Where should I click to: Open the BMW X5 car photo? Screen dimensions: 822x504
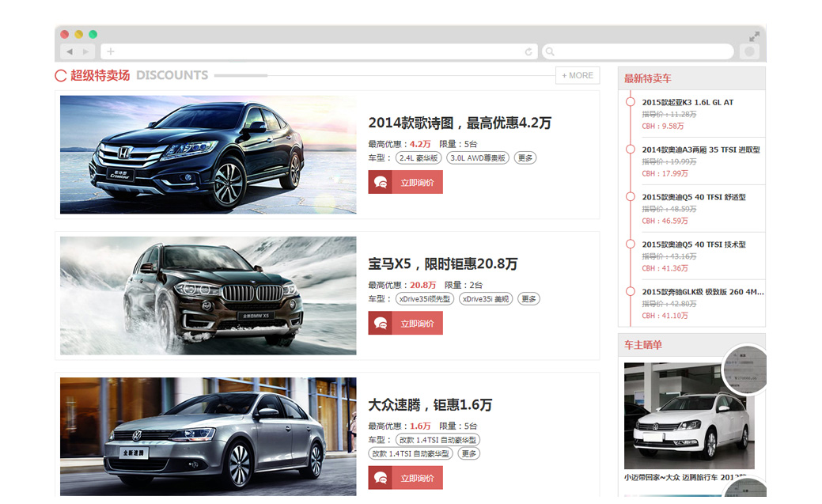coord(208,296)
